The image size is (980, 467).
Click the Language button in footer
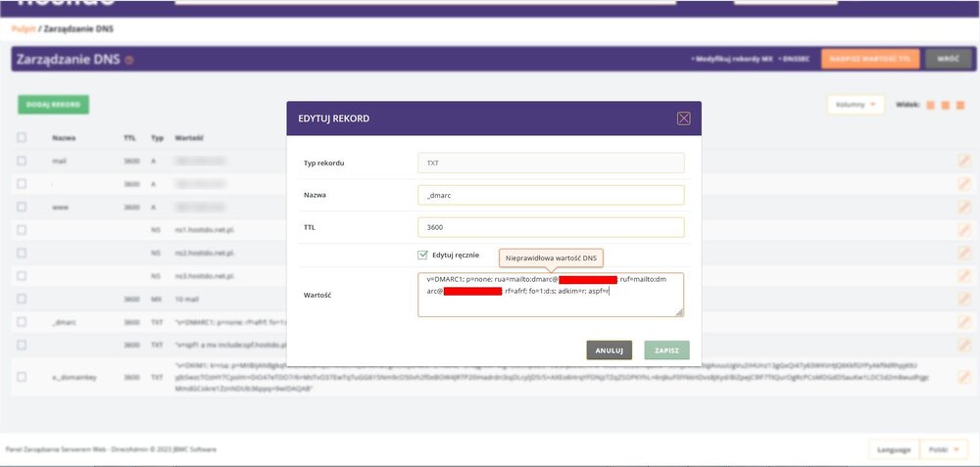[x=894, y=449]
